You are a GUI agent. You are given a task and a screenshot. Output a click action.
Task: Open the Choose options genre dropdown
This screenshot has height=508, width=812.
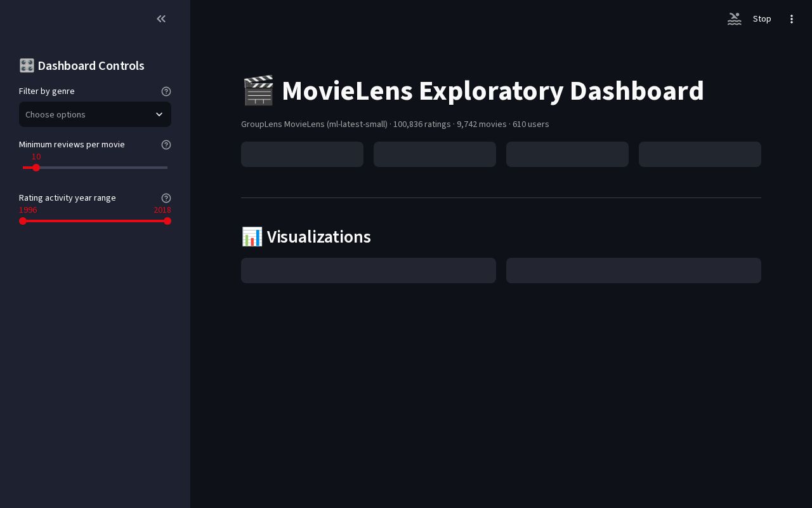click(x=95, y=114)
